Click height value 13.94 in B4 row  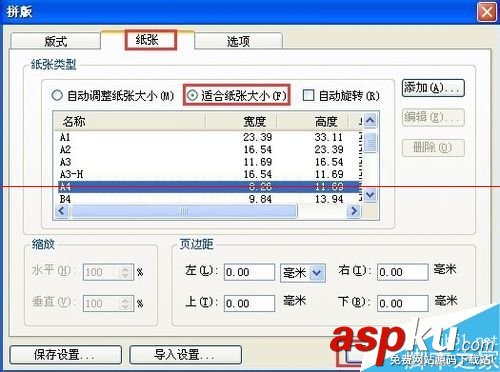329,199
